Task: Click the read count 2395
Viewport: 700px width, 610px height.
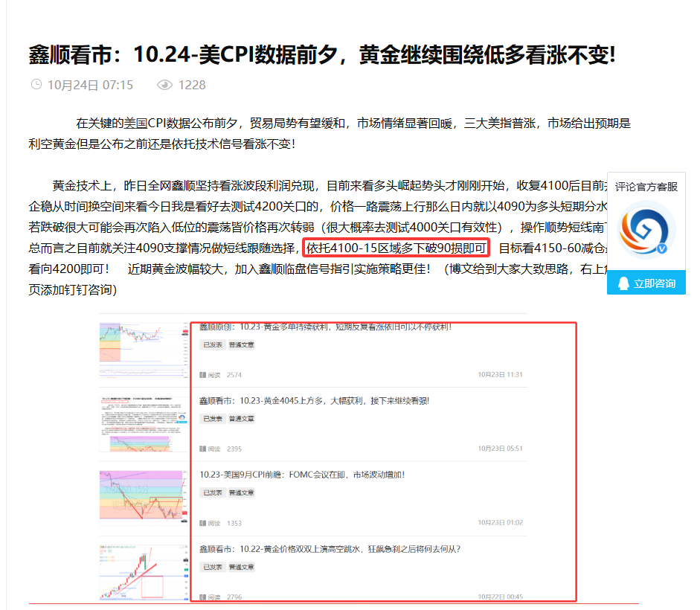Action: coord(234,449)
